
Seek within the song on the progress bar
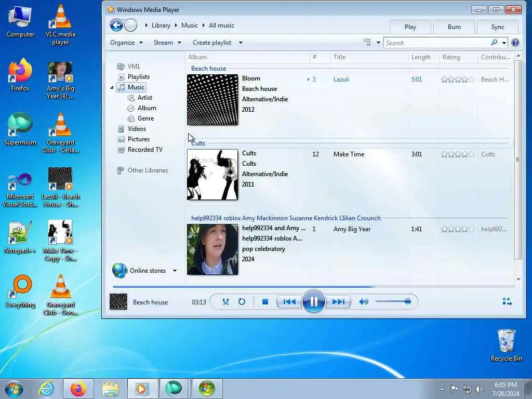point(314,287)
